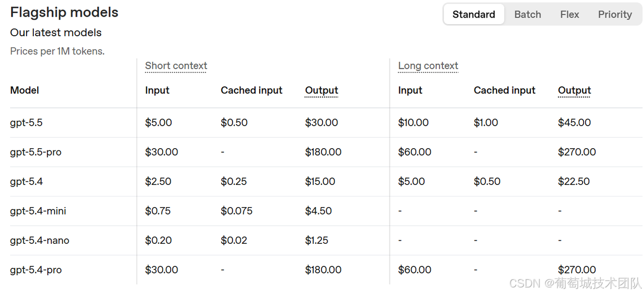Image resolution: width=644 pixels, height=294 pixels.
Task: Switch to the Batch pricing tab
Action: coord(527,15)
